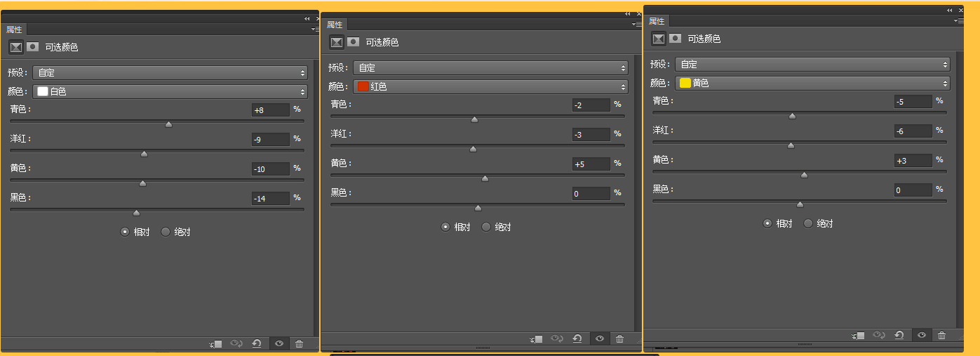This screenshot has width=980, height=356.
Task: Switch to the 属性 tab of the 白色 panel
Action: point(14,29)
